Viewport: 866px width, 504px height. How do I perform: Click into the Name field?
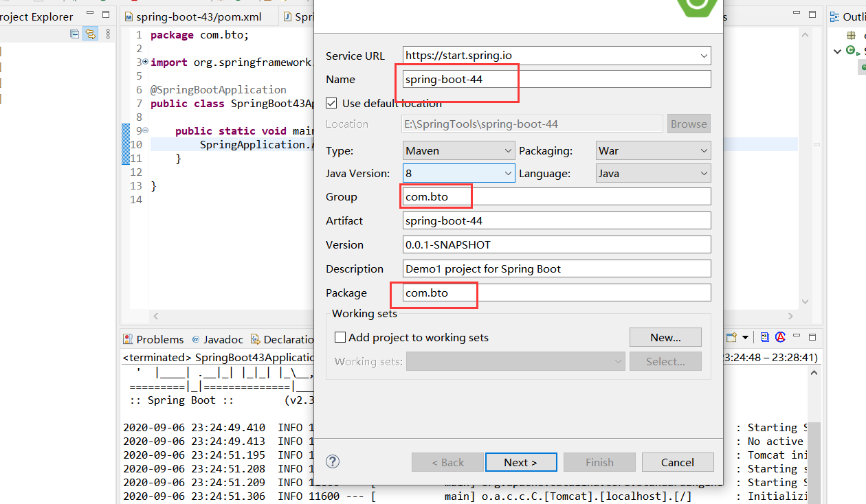pyautogui.click(x=557, y=79)
